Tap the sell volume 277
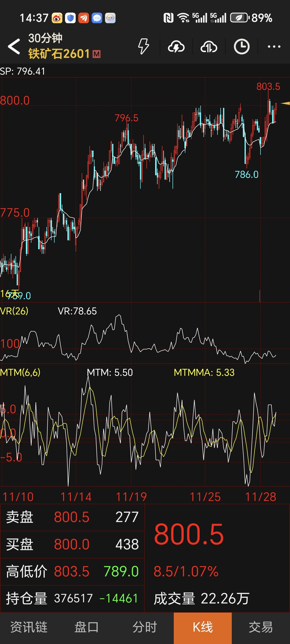The height and width of the screenshot is (644, 290). tap(127, 517)
